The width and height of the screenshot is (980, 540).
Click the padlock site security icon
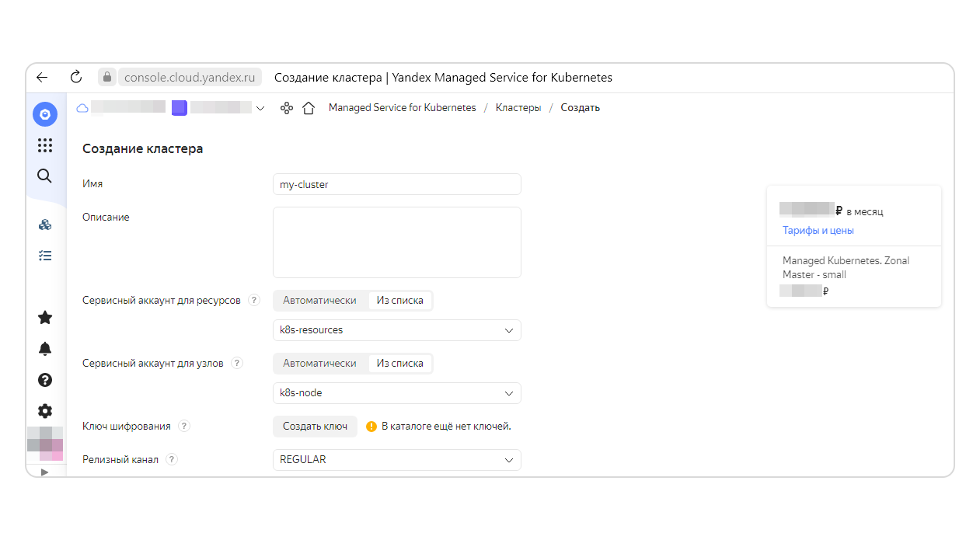click(x=107, y=78)
